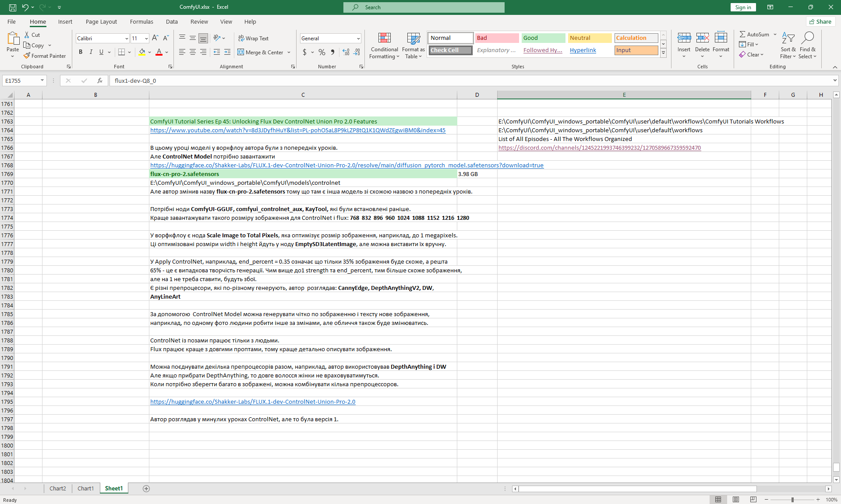Switch to the Chart2 sheet tab
The image size is (841, 504).
pyautogui.click(x=57, y=489)
